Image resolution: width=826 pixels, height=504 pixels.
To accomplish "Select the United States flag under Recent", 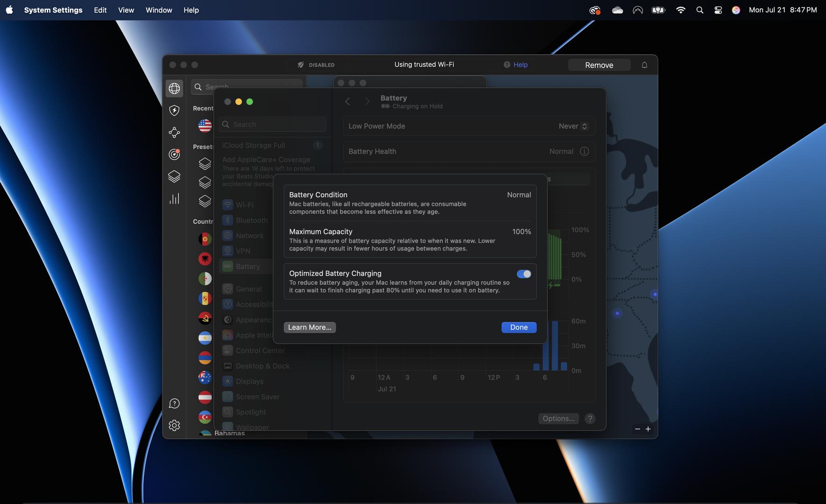I will [x=205, y=126].
